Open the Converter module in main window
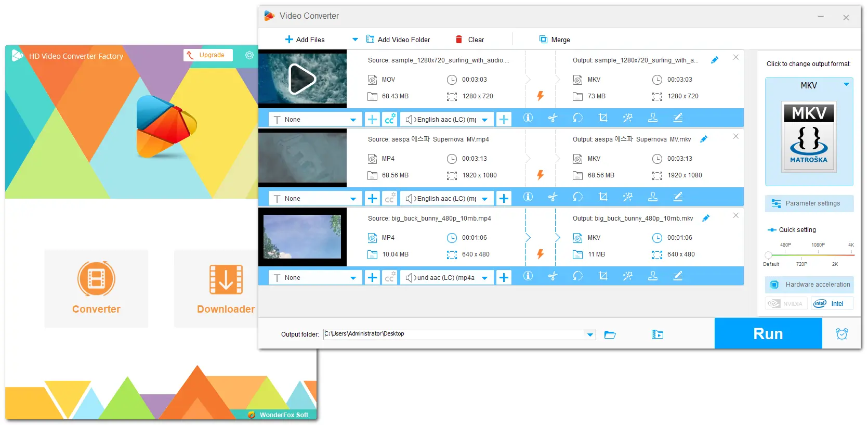868x425 pixels. (x=96, y=288)
